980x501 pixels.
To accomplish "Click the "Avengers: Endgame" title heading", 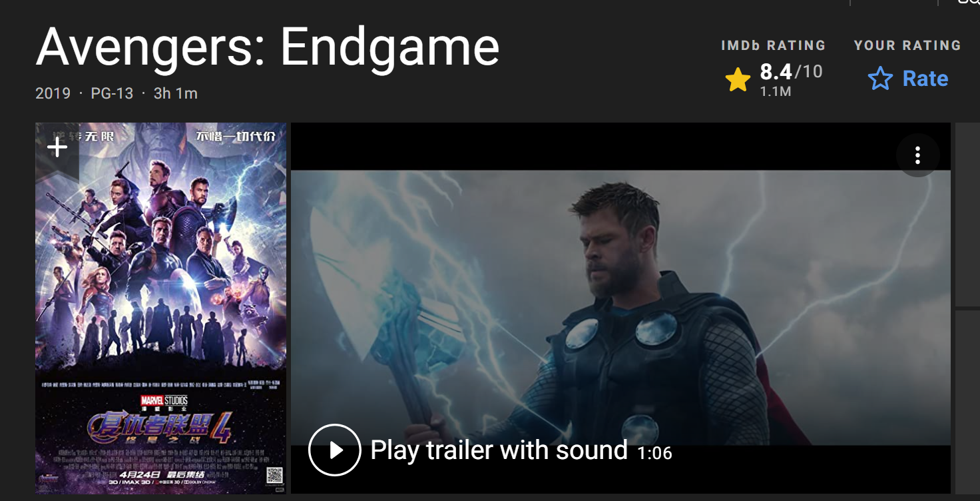I will click(268, 47).
